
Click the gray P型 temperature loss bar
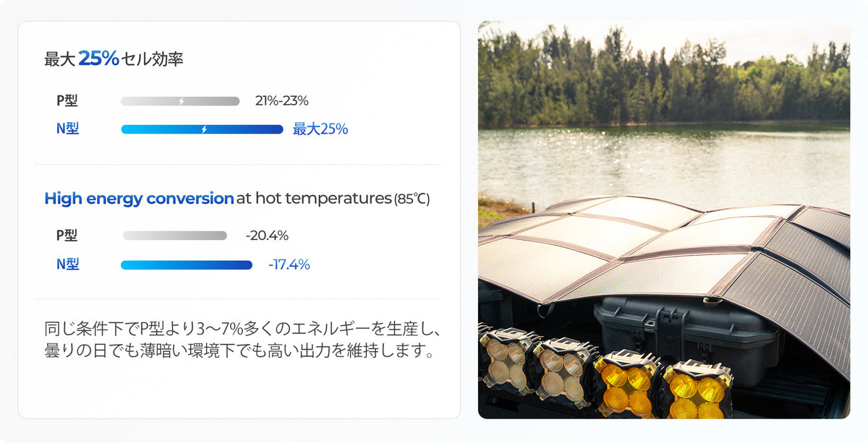tap(174, 236)
